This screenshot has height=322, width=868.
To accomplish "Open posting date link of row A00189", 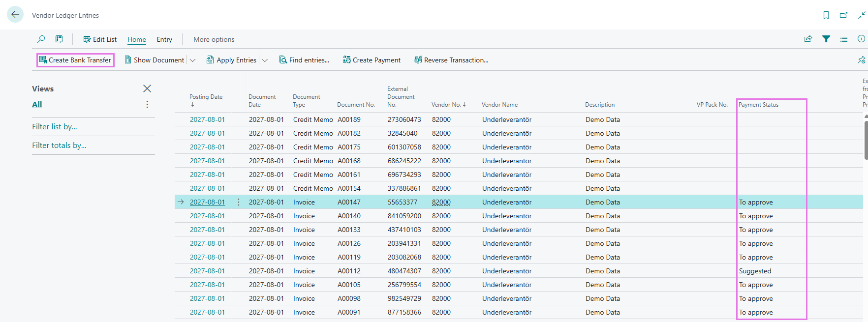I will (207, 119).
